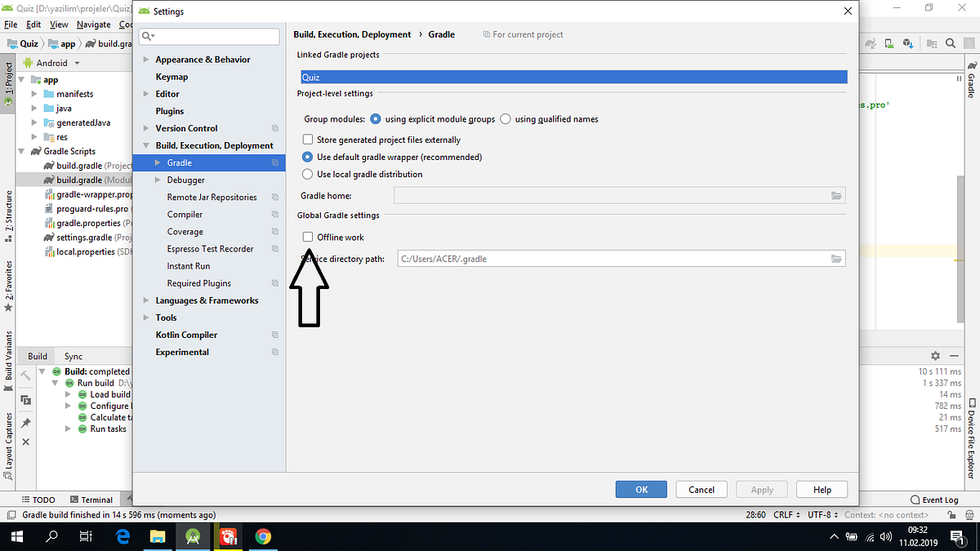The width and height of the screenshot is (980, 551).
Task: Click the OK button
Action: tap(641, 489)
